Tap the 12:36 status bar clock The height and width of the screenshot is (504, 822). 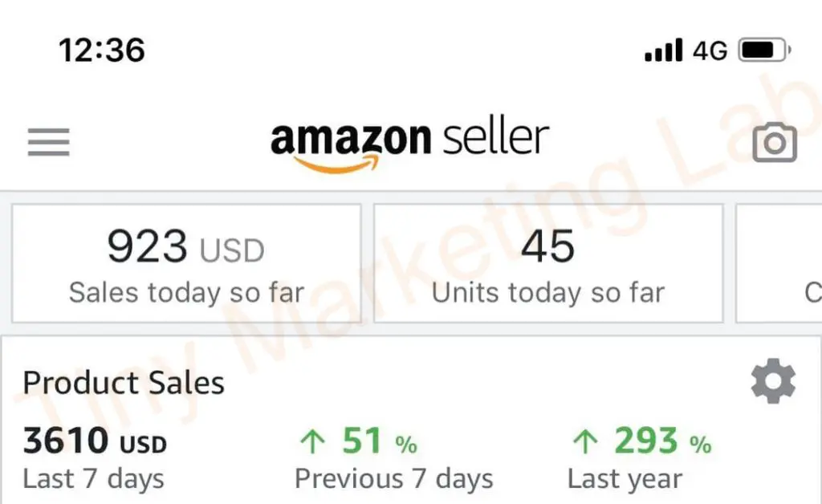102,51
